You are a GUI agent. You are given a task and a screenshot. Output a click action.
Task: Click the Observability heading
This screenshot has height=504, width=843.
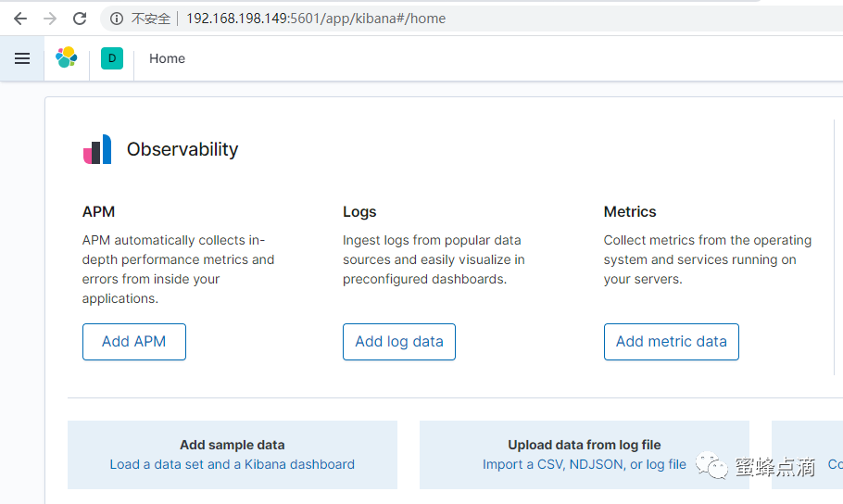(182, 149)
